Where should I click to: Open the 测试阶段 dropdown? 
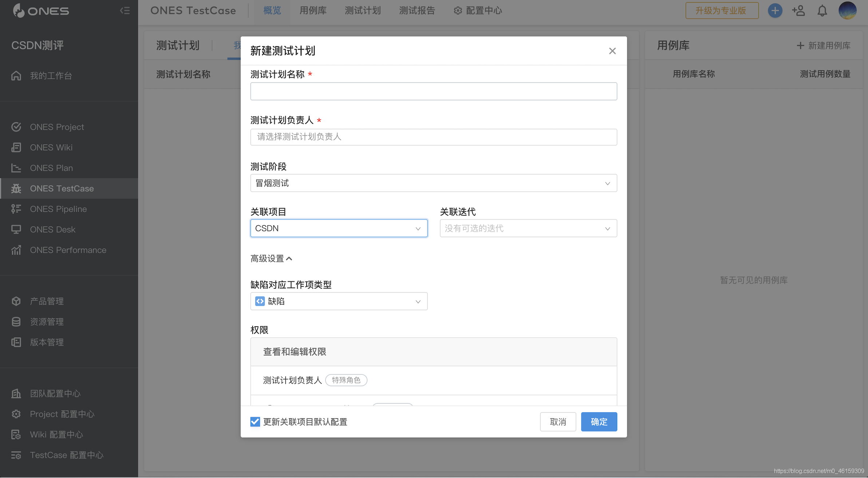pyautogui.click(x=434, y=183)
